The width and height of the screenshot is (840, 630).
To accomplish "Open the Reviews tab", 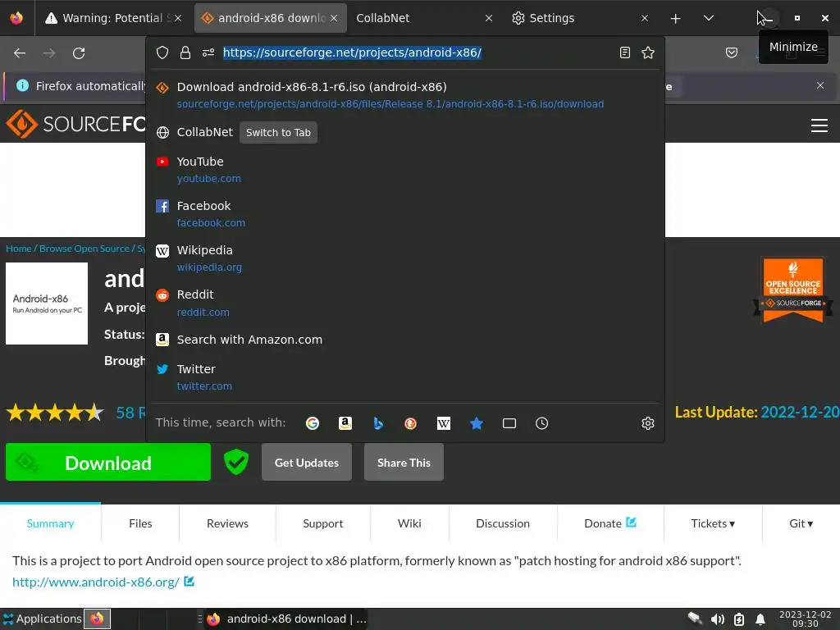I will pos(228,523).
